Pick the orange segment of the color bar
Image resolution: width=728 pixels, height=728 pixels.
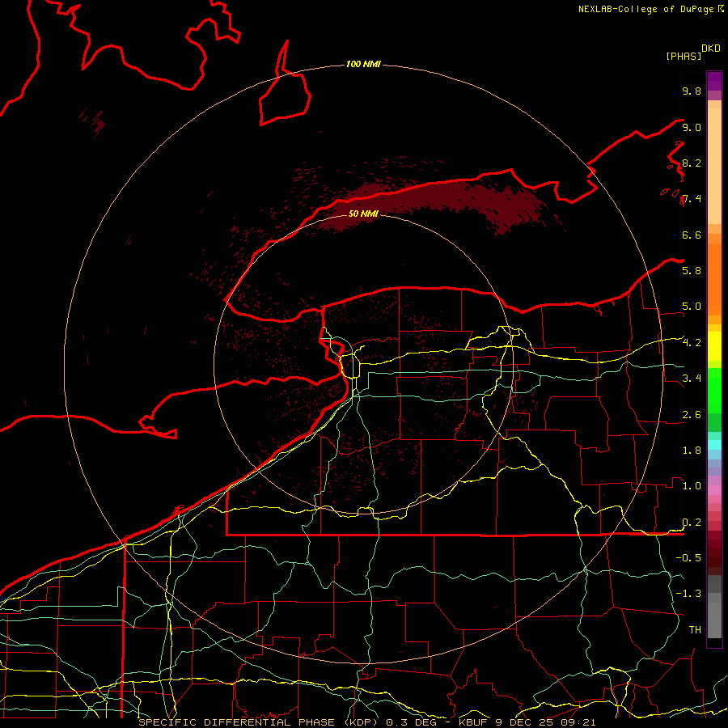714,278
